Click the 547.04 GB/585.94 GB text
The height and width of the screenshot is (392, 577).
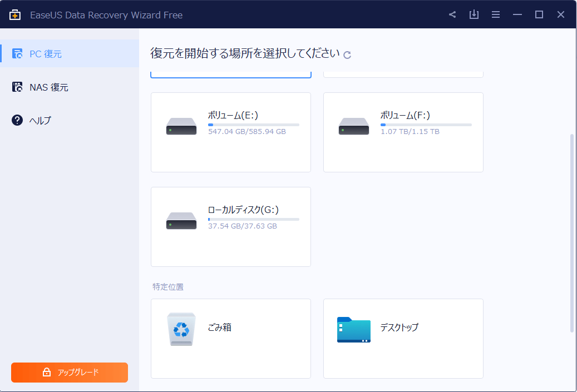(x=247, y=132)
